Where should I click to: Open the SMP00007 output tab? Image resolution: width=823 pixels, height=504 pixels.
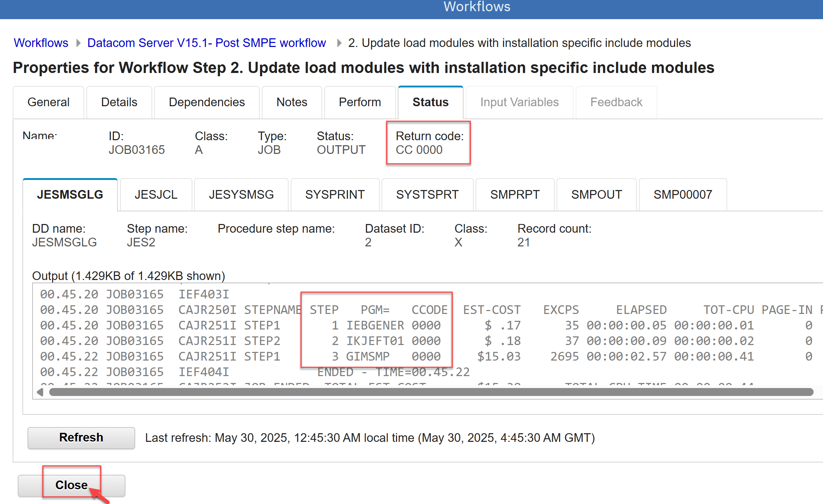pyautogui.click(x=682, y=195)
